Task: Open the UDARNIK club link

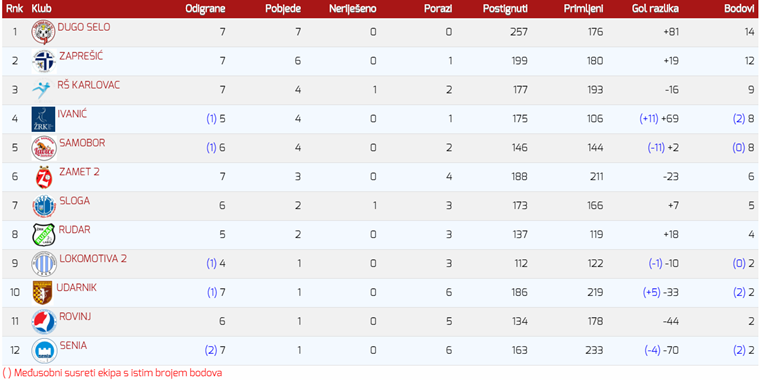Action: pos(77,287)
